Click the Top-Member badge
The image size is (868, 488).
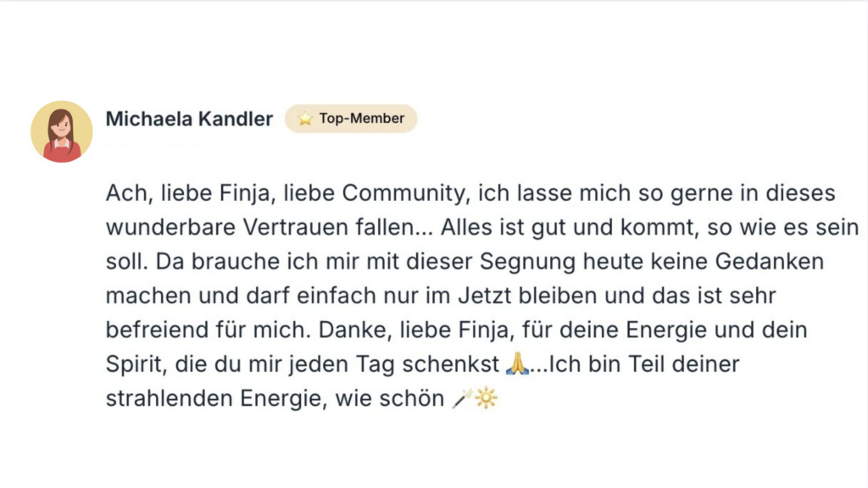[351, 119]
